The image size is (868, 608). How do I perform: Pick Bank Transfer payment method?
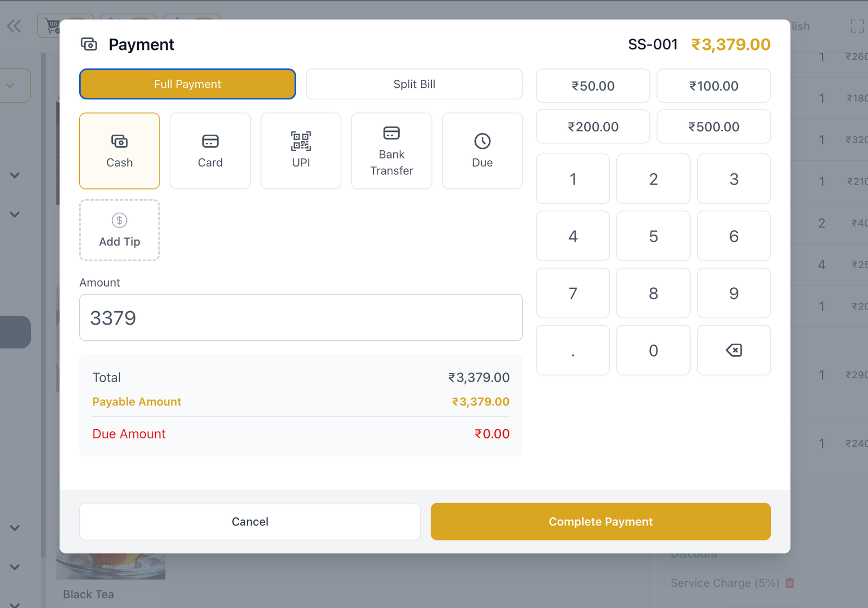click(391, 151)
